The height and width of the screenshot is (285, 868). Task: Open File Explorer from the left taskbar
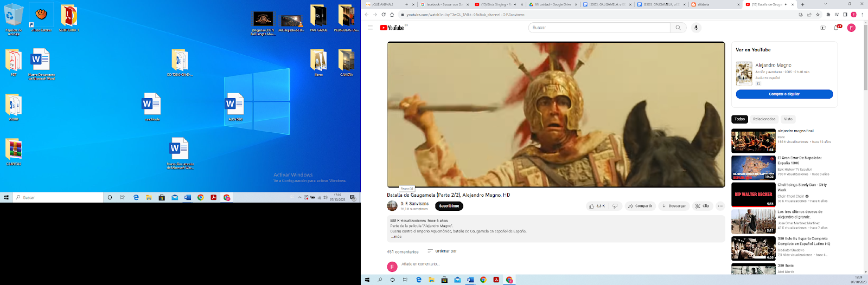[x=149, y=198]
